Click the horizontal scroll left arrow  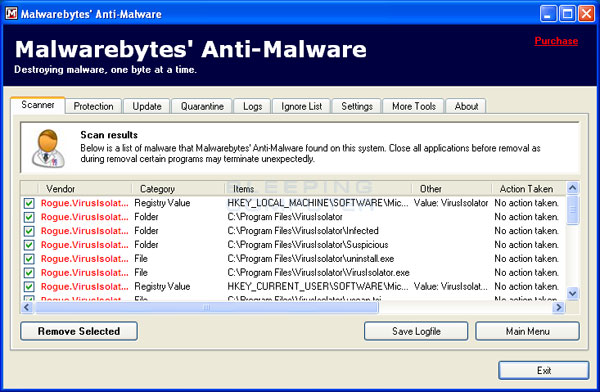[27, 307]
